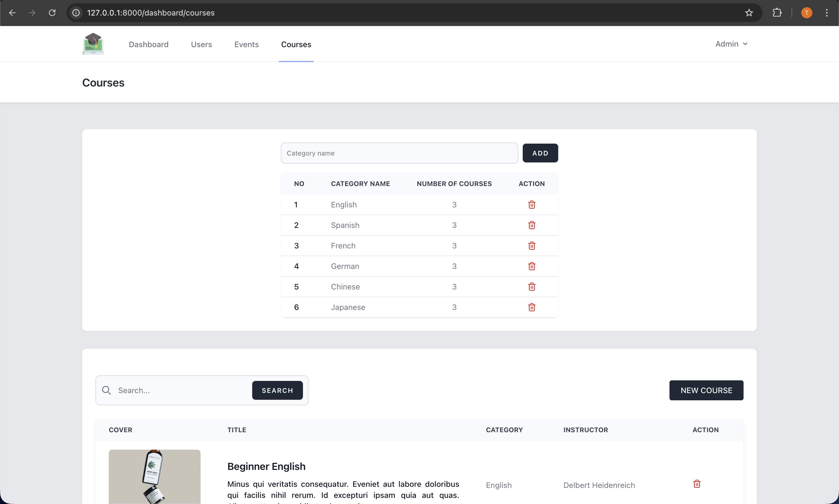
Task: Select the French category name cell
Action: 343,246
